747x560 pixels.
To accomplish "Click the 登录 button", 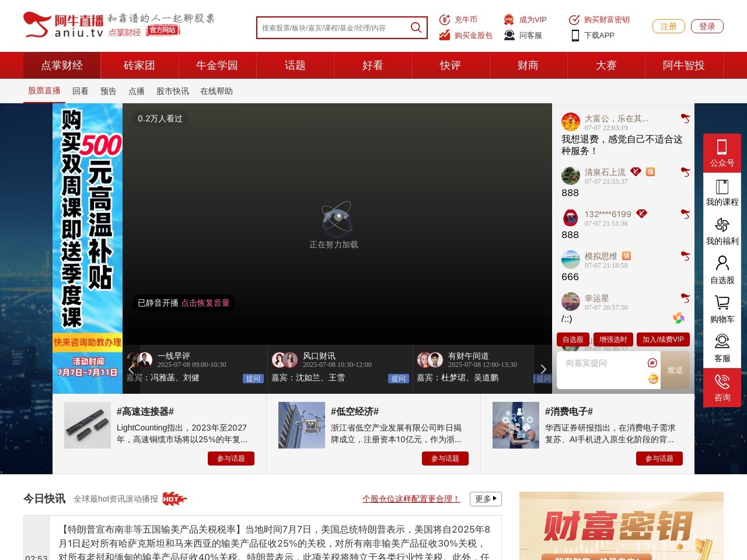I will (x=707, y=26).
